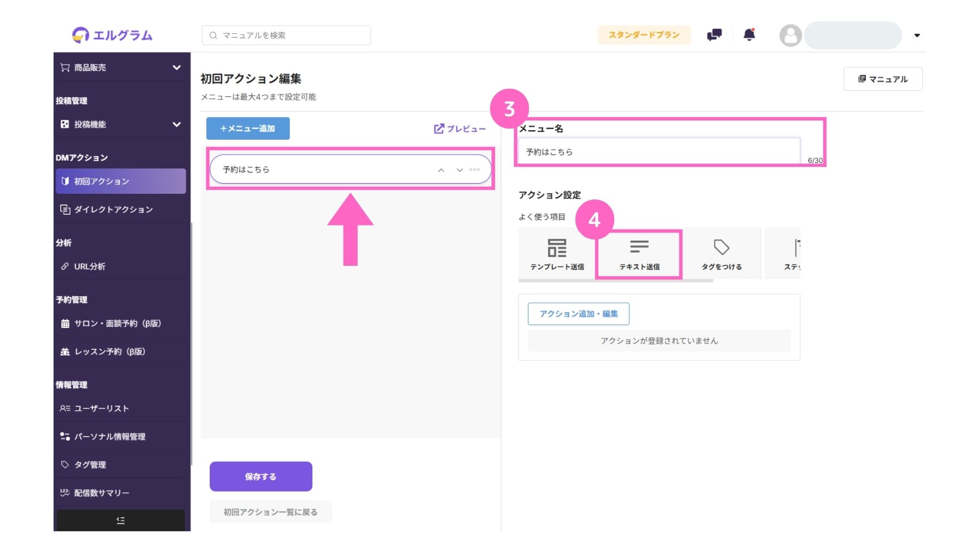The width and height of the screenshot is (980, 551).
Task: Choose the テンプレート送信 action
Action: pyautogui.click(x=557, y=253)
